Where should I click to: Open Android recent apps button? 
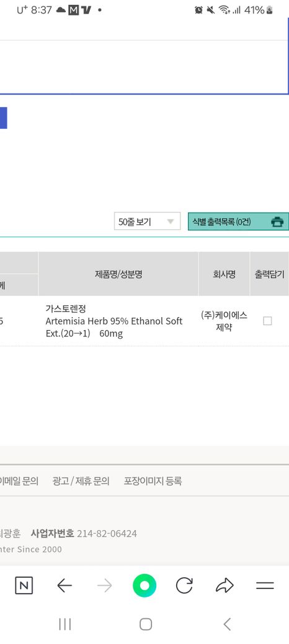[64, 624]
